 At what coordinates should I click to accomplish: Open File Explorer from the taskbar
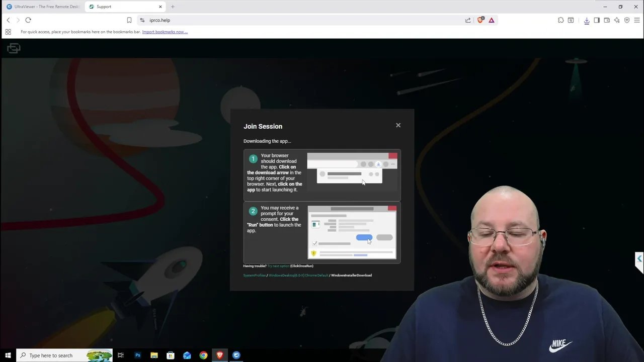coord(154,355)
